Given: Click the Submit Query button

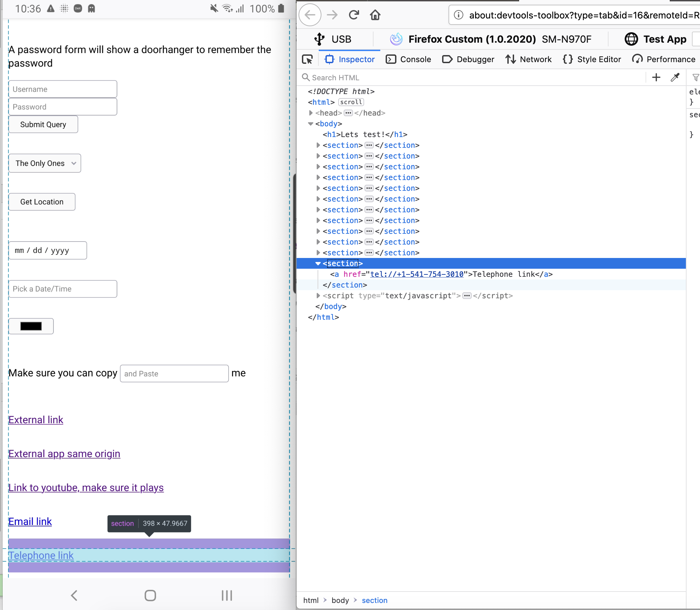Looking at the screenshot, I should pos(43,124).
